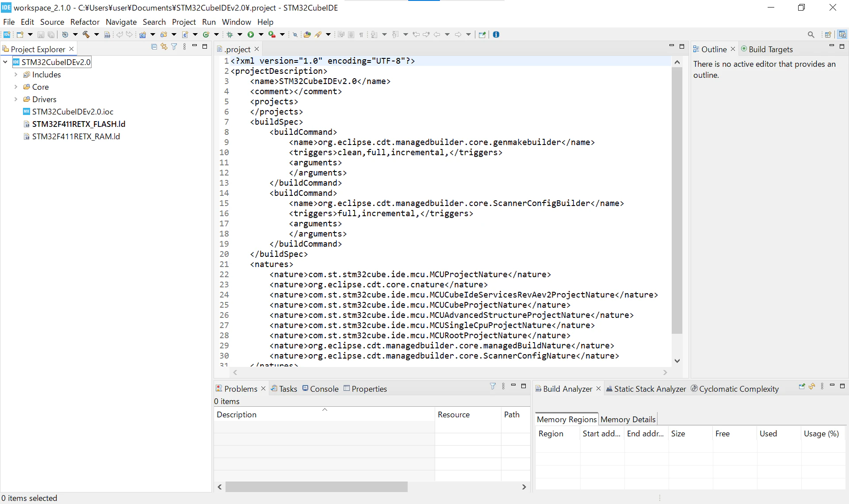This screenshot has width=849, height=504.
Task: Open the dropdown next to Debug icon
Action: [240, 34]
